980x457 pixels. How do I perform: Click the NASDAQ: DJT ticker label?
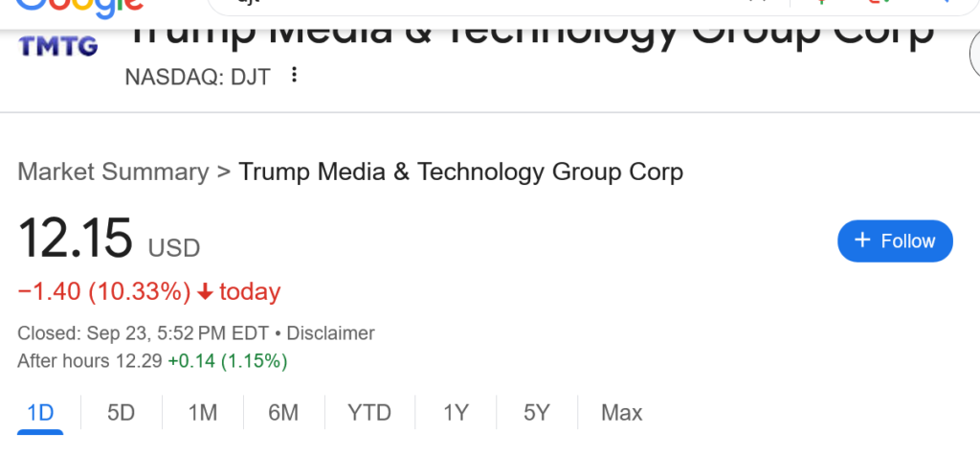(x=199, y=76)
